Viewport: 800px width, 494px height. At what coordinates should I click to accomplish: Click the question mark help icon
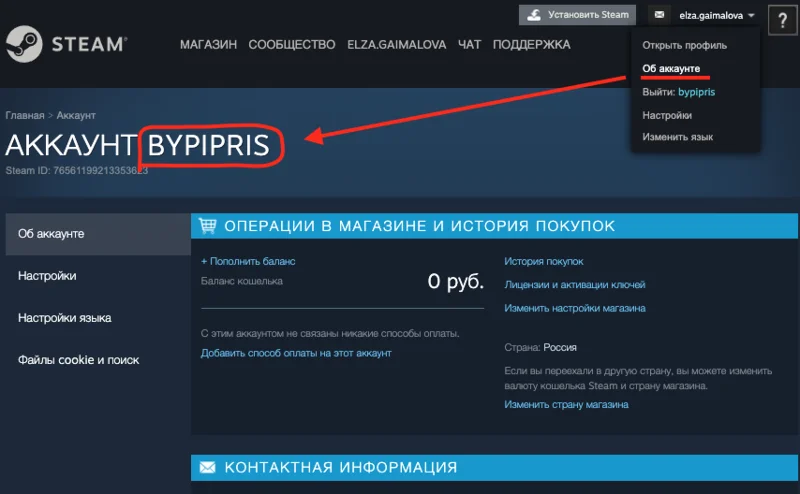(782, 20)
